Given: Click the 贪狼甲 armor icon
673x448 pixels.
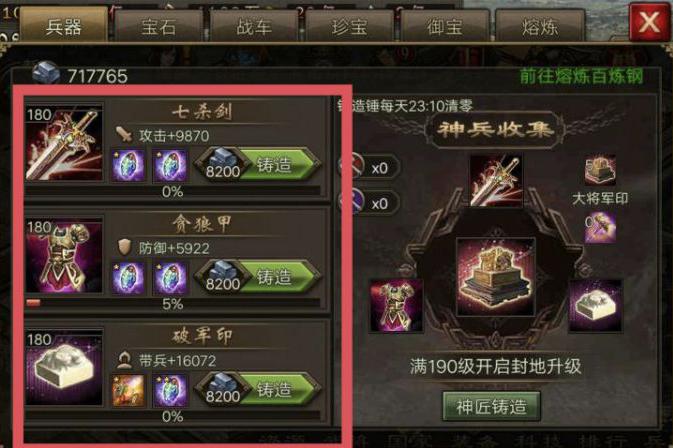Looking at the screenshot, I should click(64, 255).
